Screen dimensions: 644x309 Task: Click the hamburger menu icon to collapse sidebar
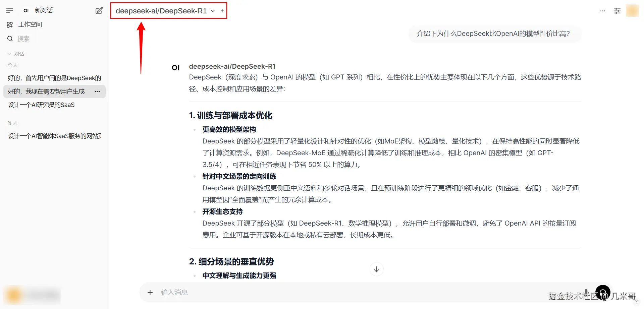pyautogui.click(x=9, y=10)
